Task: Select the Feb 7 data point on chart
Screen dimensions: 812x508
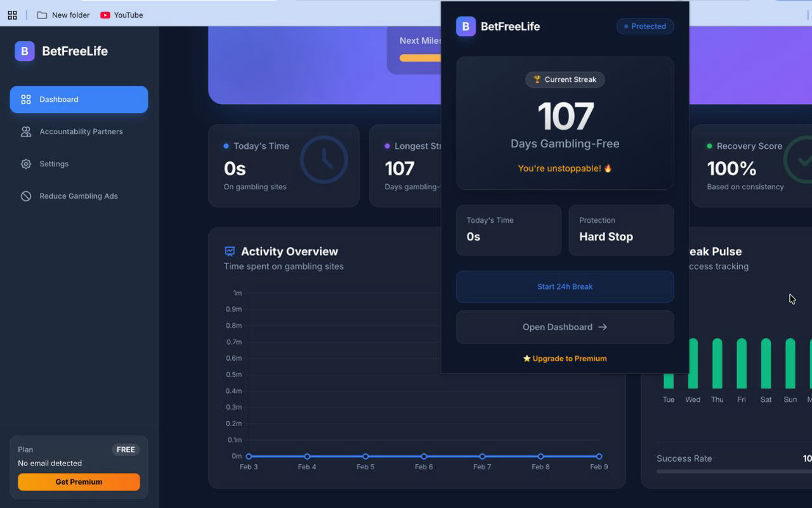Action: (482, 457)
